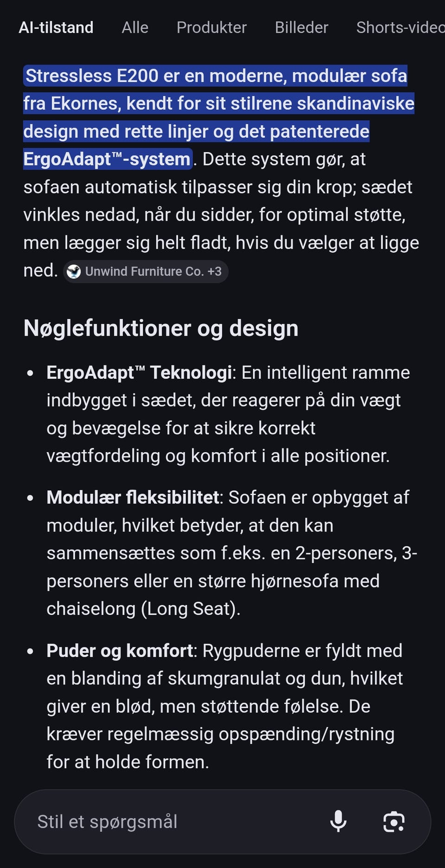
Task: Click the Long Seat text in parentheses
Action: point(190,609)
